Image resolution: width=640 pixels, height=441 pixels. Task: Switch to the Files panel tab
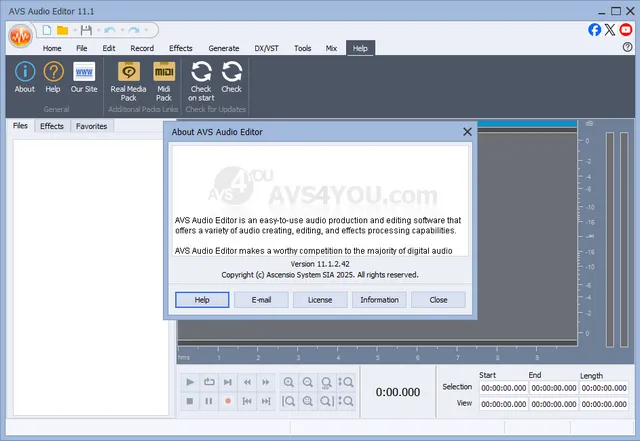coord(20,126)
